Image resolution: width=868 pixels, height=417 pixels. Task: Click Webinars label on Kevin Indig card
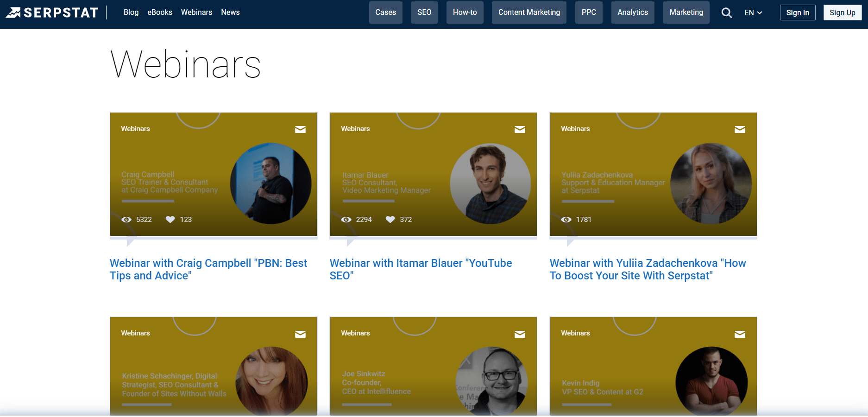(575, 333)
